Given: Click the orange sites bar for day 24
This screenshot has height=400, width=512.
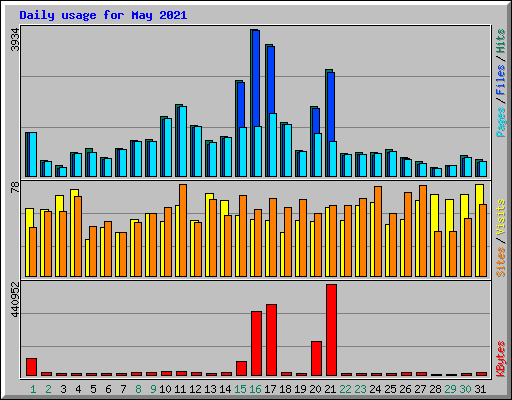Looking at the screenshot, I should [378, 231].
